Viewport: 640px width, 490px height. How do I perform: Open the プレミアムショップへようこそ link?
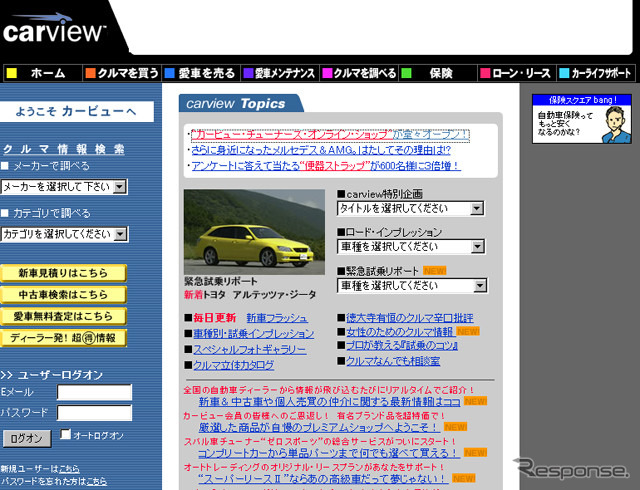click(319, 428)
